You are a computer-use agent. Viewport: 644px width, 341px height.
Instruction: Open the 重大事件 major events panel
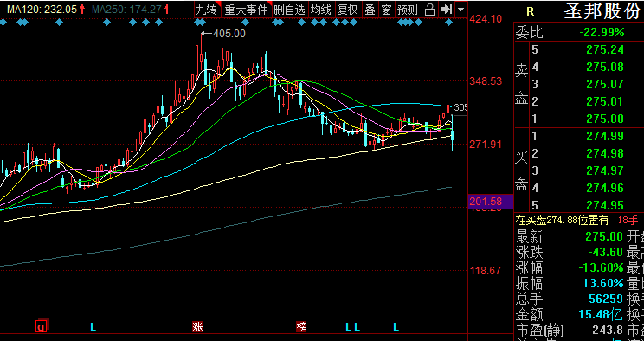coord(247,10)
